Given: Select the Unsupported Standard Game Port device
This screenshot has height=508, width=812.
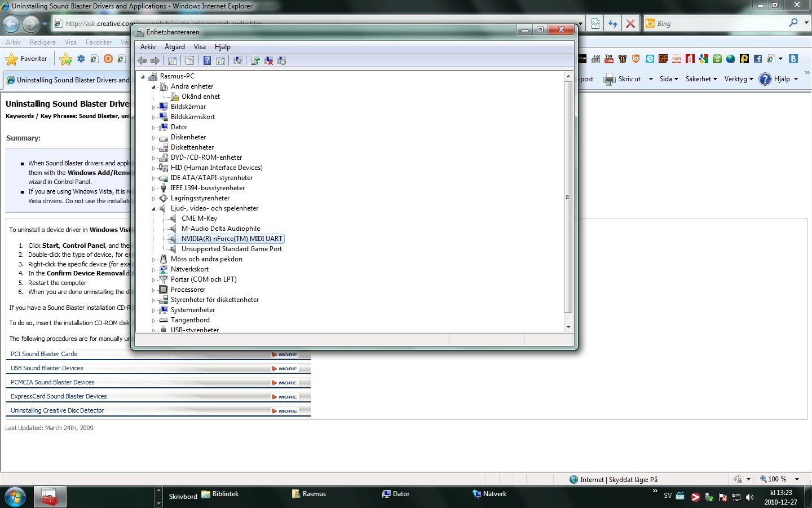Looking at the screenshot, I should coord(232,249).
